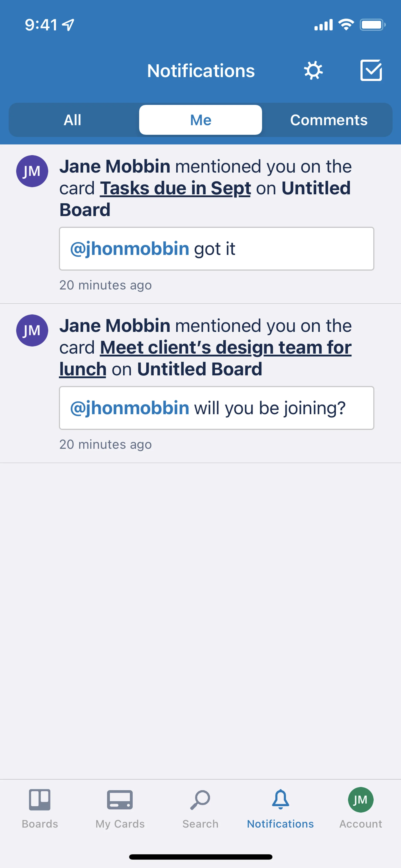Image resolution: width=401 pixels, height=868 pixels.
Task: Tap Jane Mobbin's avatar on second notification
Action: (32, 330)
